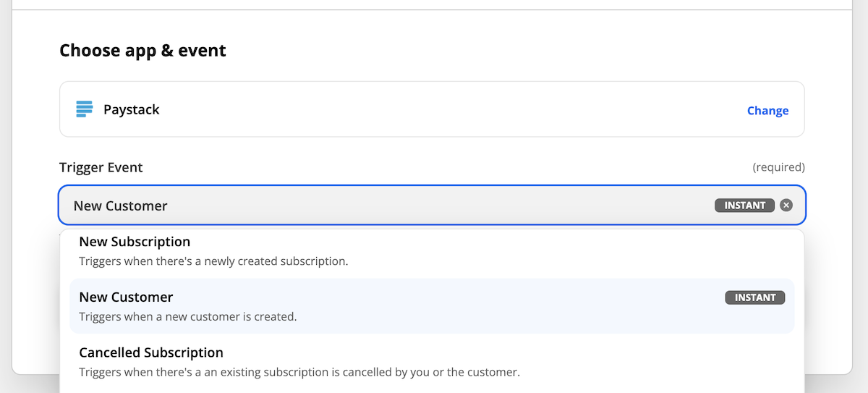Click the INSTANT badge inside the Trigger Event field
The image size is (868, 393).
(745, 206)
